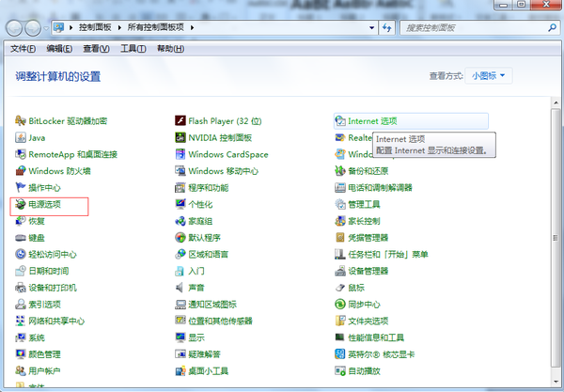Click the scrollbar down arrow
The width and height of the screenshot is (564, 392).
pyautogui.click(x=556, y=382)
